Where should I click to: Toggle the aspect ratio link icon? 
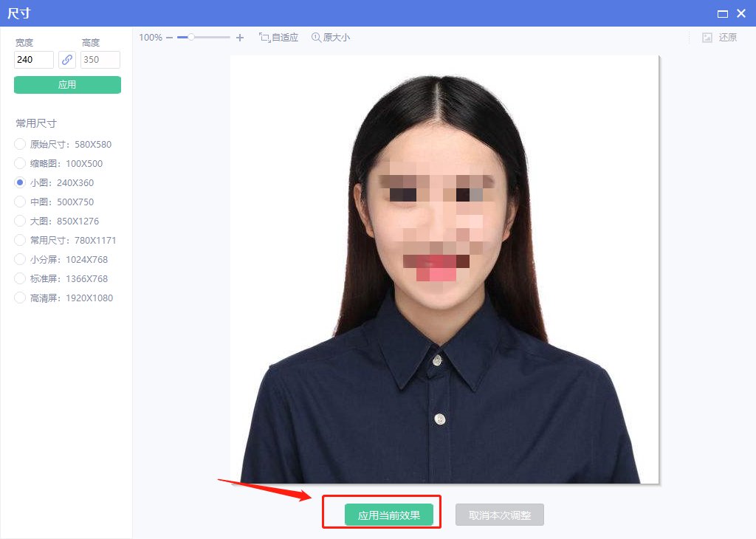(x=66, y=60)
